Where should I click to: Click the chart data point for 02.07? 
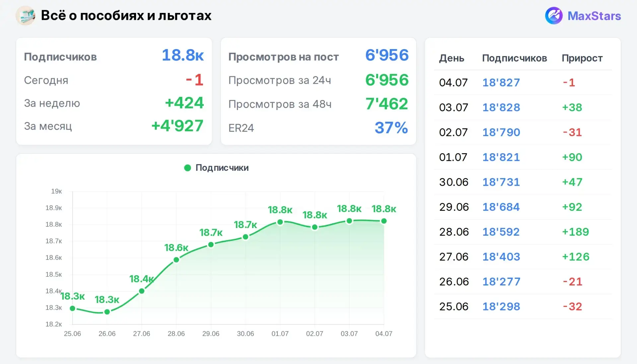315,227
